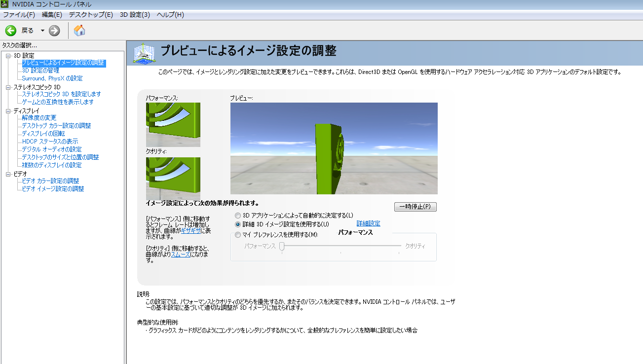The width and height of the screenshot is (643, 364).
Task: Open デスクトップのサイズと位置の調整
Action: (x=60, y=157)
